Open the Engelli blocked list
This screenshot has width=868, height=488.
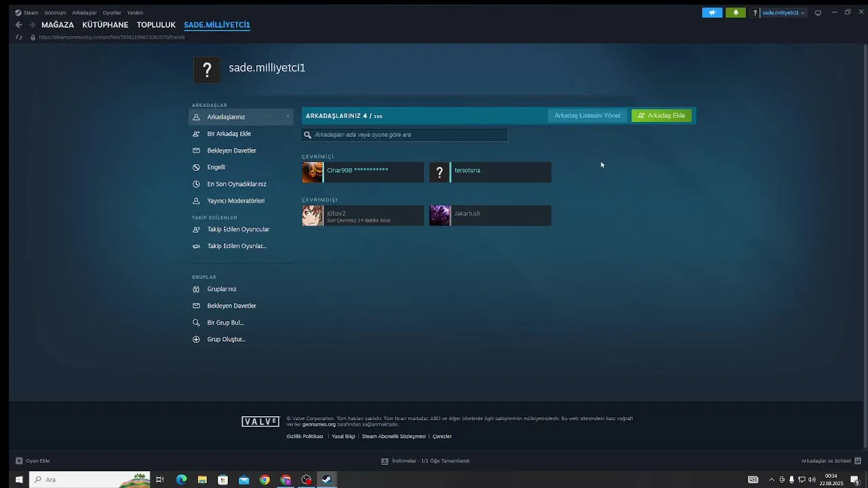click(241, 167)
